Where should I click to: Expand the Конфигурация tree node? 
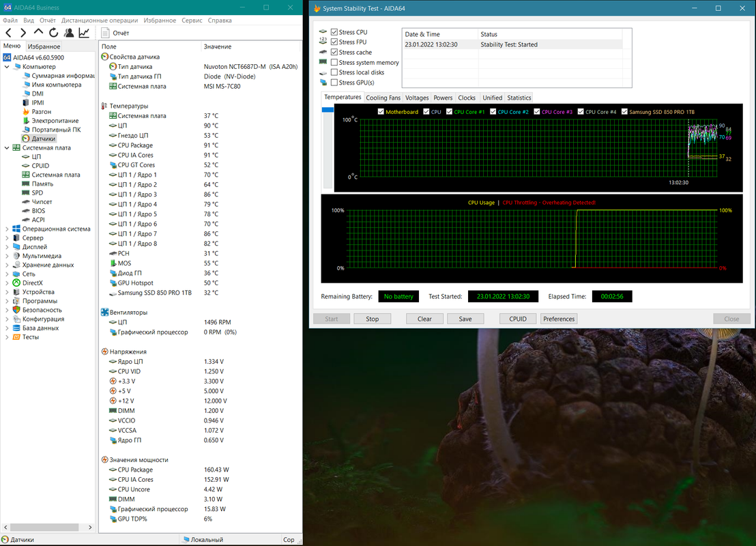[x=7, y=319]
